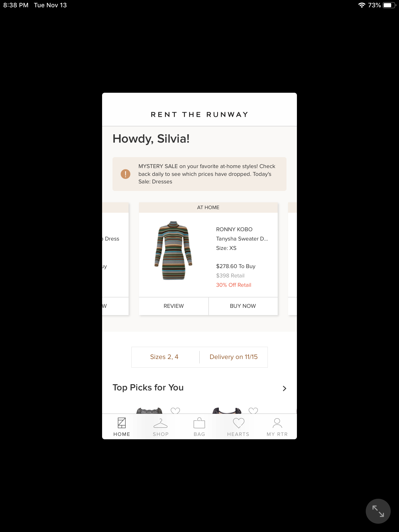Heart the second top pick item
Image resolution: width=399 pixels, height=532 pixels.
click(x=253, y=411)
